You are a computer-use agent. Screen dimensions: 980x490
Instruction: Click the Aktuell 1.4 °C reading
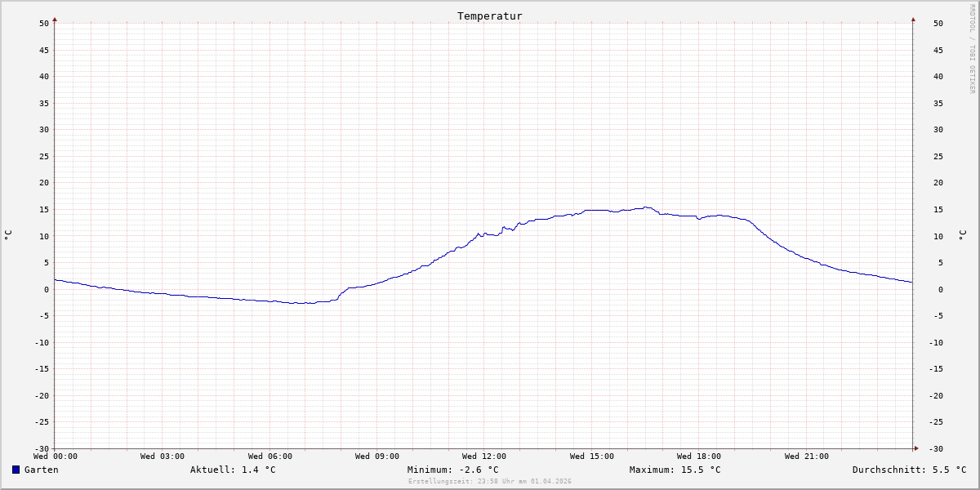pyautogui.click(x=233, y=470)
